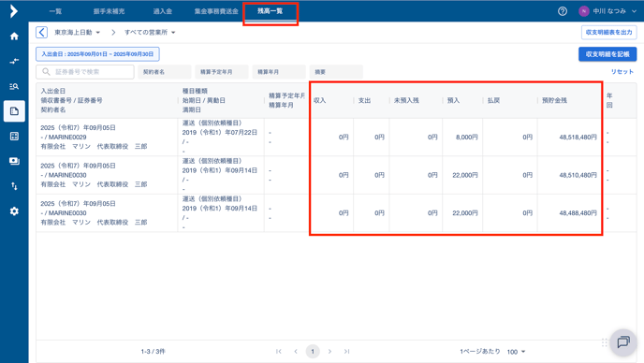Click date 2019（令和1）年07月22日

click(x=220, y=132)
